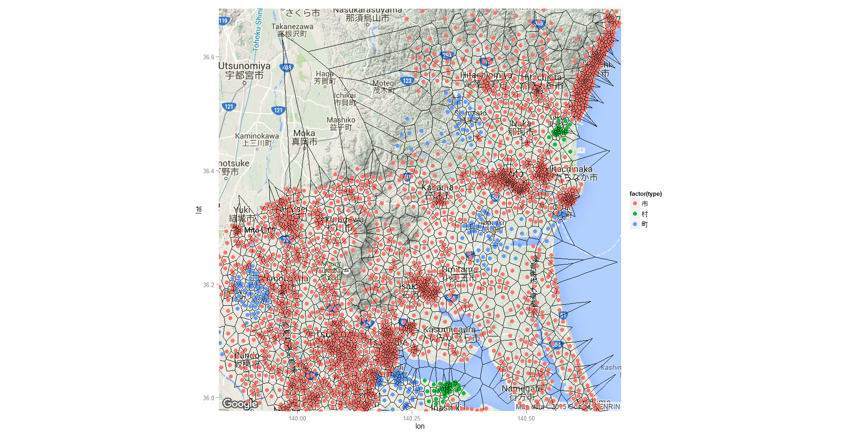868x435 pixels.
Task: Click the 行方市 map label
Action: (x=521, y=397)
